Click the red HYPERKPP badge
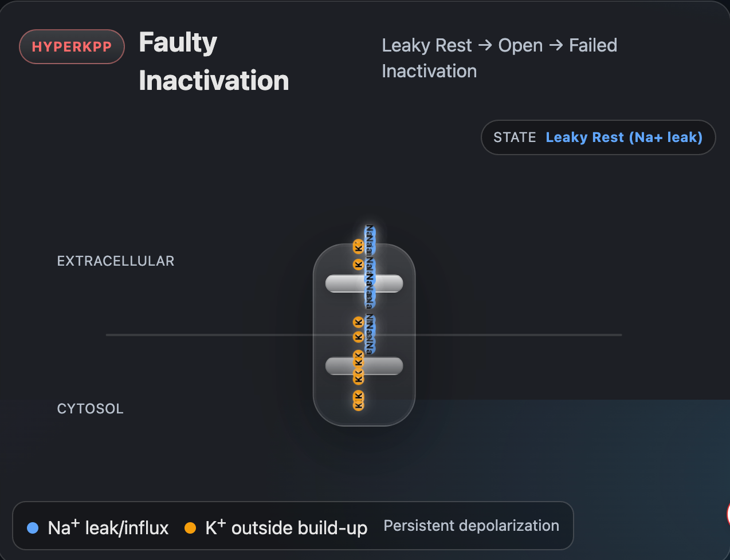The image size is (730, 560). tap(72, 47)
